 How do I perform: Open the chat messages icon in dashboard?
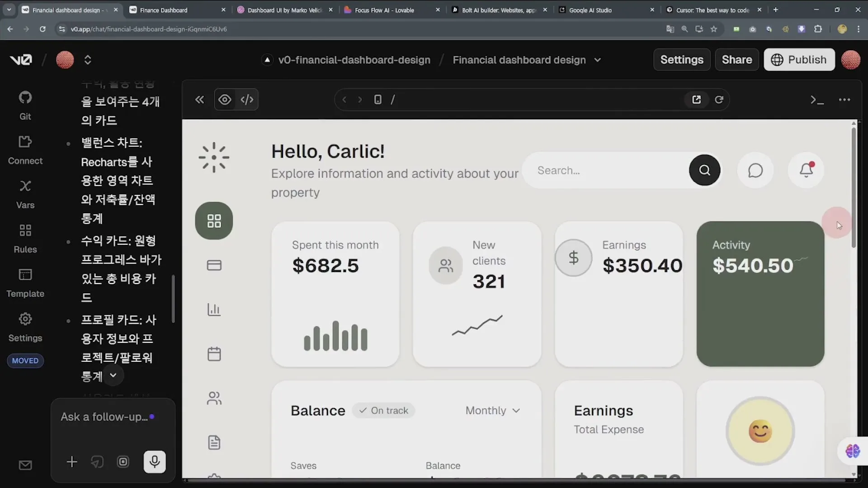[x=755, y=170]
